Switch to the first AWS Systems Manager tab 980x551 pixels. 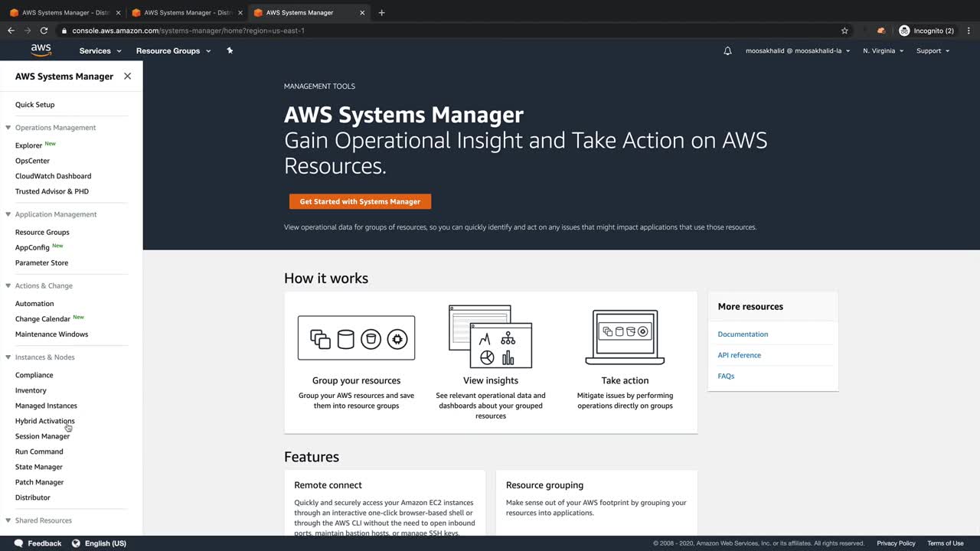pos(65,12)
